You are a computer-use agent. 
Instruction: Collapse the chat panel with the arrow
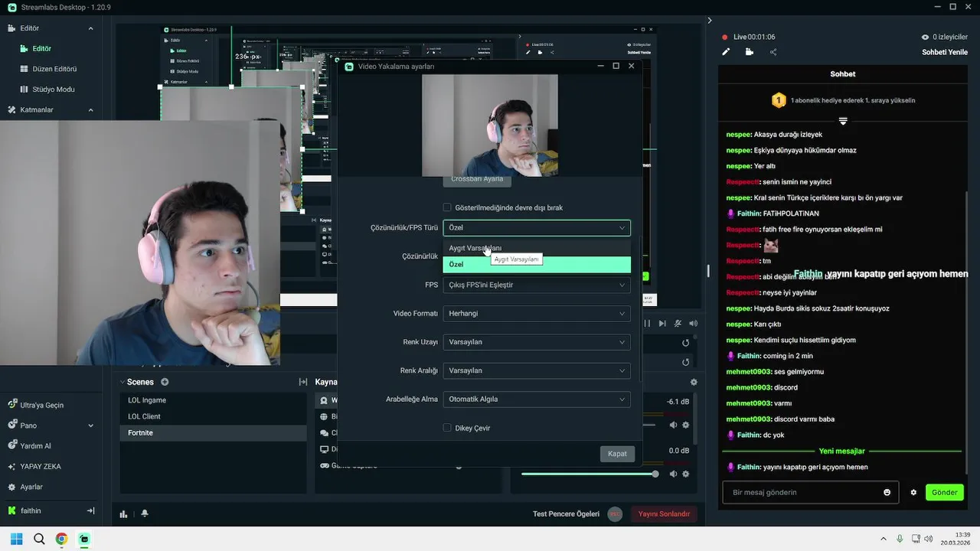pyautogui.click(x=710, y=21)
